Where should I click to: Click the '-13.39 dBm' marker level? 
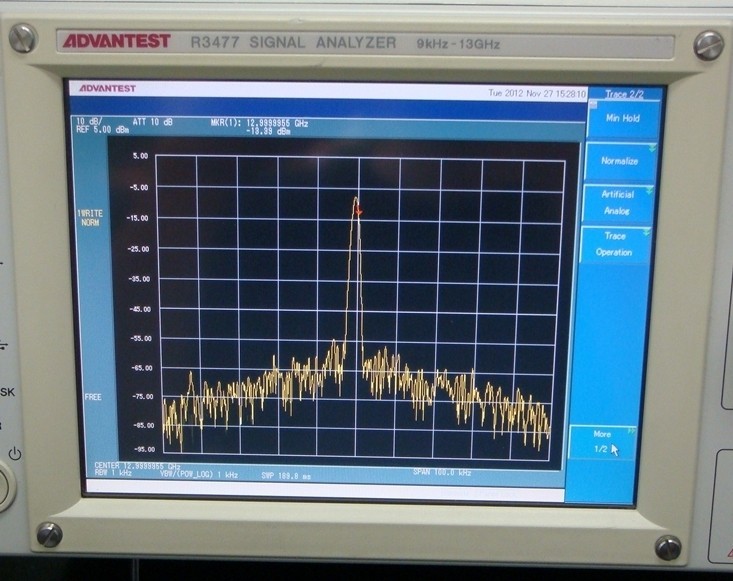(268, 131)
